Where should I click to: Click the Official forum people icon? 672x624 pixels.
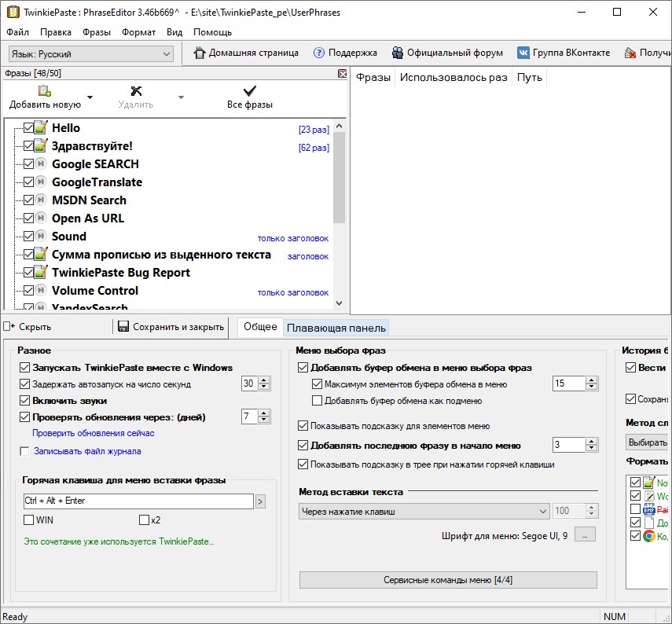[397, 53]
